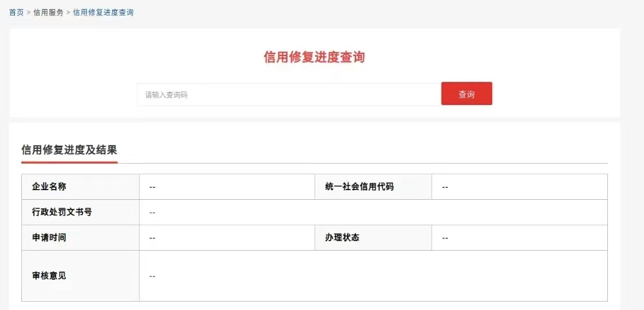The width and height of the screenshot is (644, 310).
Task: Click the 审核意见 label cell
Action: (x=80, y=276)
